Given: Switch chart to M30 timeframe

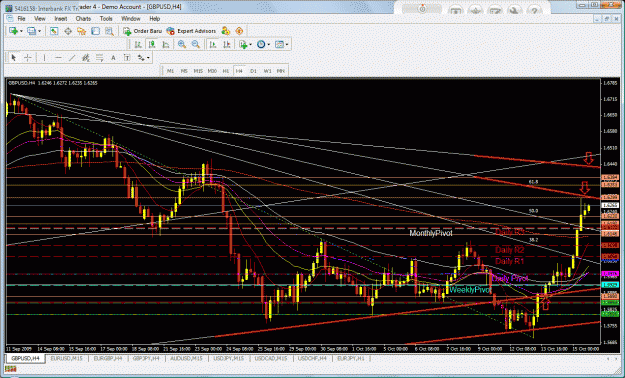Looking at the screenshot, I should pyautogui.click(x=212, y=71).
